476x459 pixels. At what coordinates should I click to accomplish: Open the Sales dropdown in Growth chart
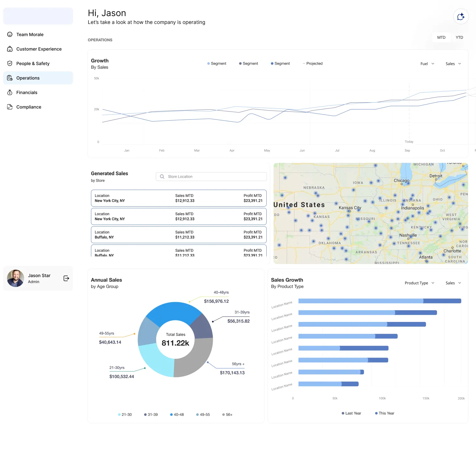tap(453, 64)
